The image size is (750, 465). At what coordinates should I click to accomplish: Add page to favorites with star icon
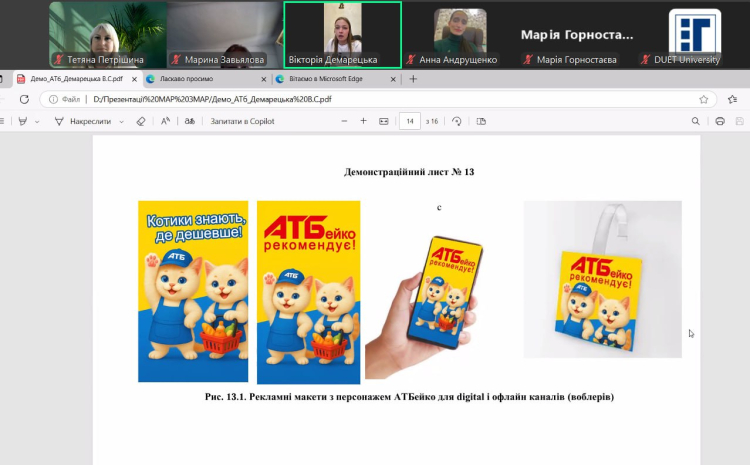tap(704, 99)
